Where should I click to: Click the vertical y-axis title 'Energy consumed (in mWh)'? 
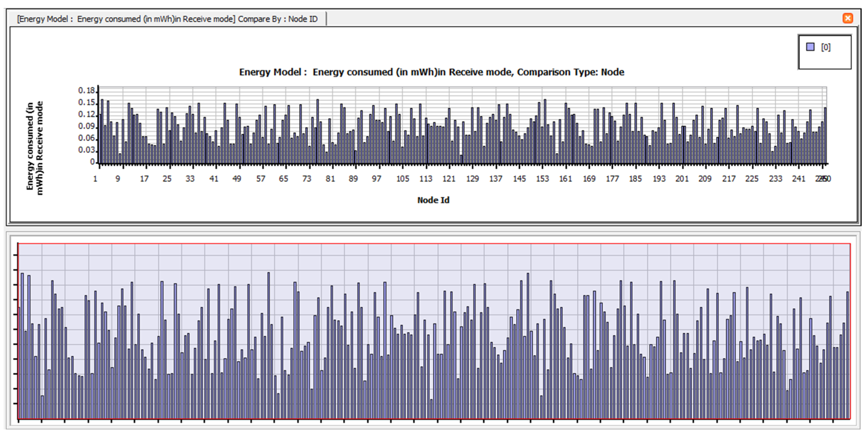tap(34, 148)
